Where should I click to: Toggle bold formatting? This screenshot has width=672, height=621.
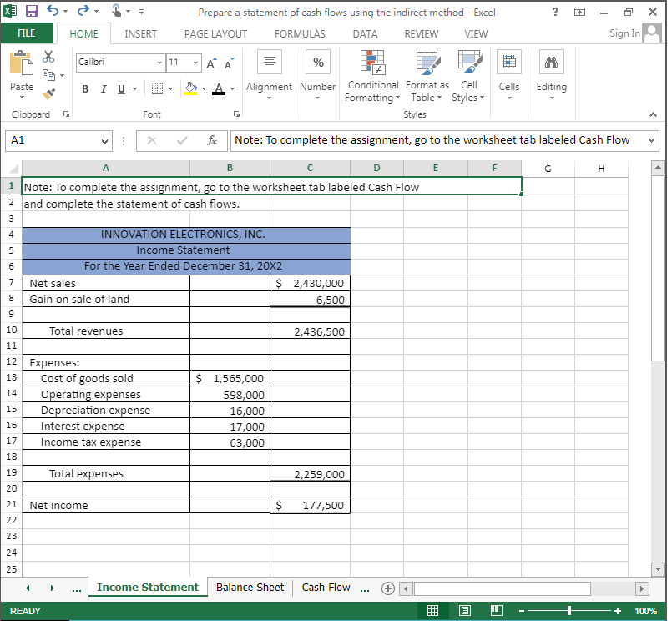tap(85, 88)
